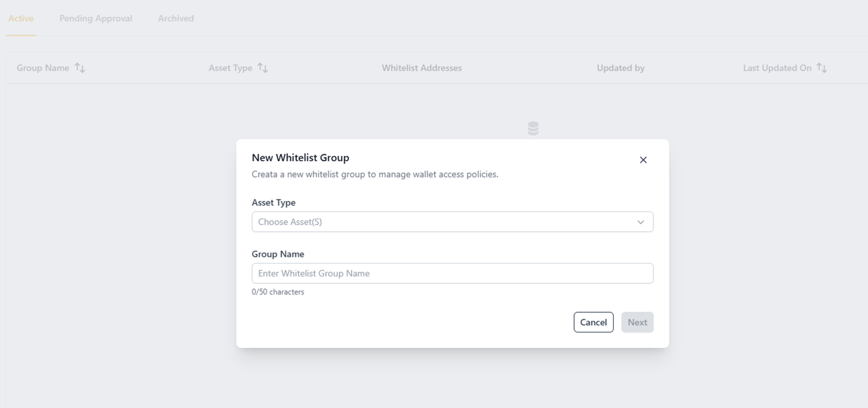Proceed with the Next button
Viewport: 868px width, 408px height.
[637, 322]
